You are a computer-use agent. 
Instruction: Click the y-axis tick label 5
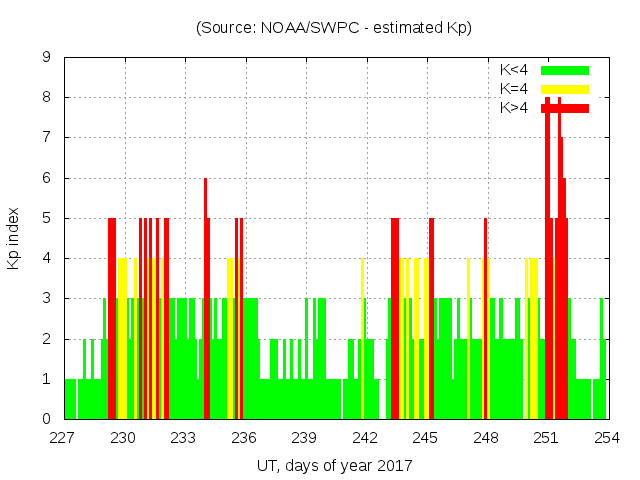[x=46, y=218]
